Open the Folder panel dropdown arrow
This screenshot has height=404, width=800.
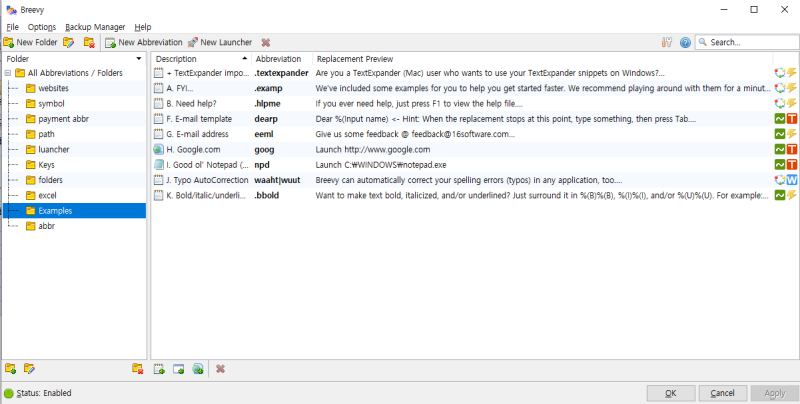pyautogui.click(x=139, y=59)
